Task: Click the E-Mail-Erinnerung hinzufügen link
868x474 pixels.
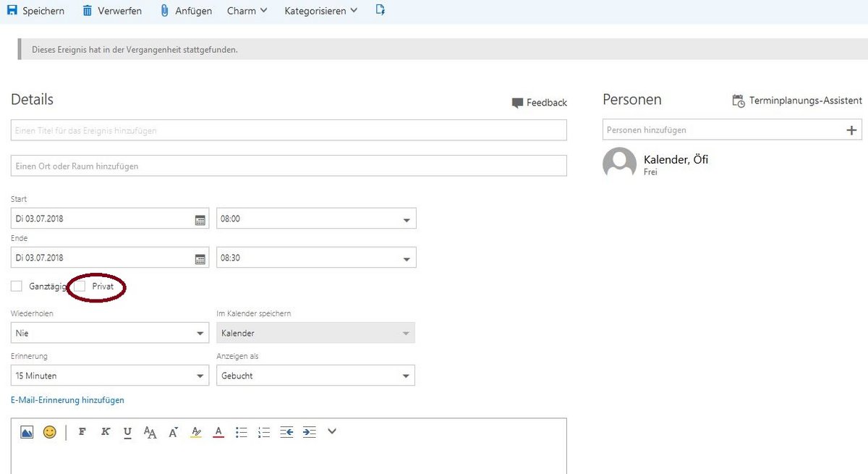Action: pyautogui.click(x=67, y=400)
